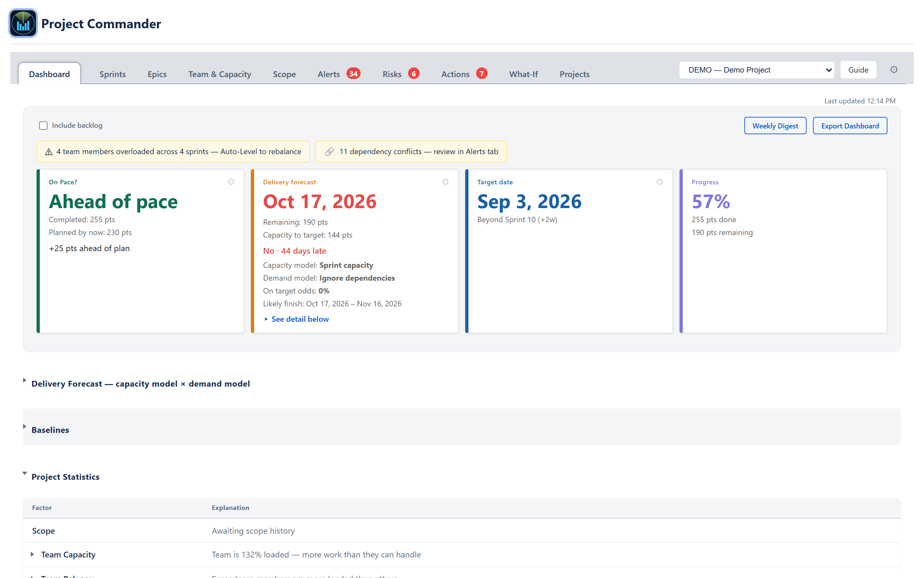This screenshot has width=924, height=578.
Task: Click the Oct 17, 2026 forecast date
Action: coord(320,201)
